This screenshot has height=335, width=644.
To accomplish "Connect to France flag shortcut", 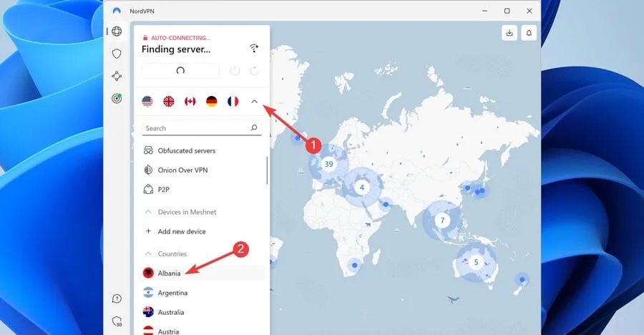I will click(233, 101).
